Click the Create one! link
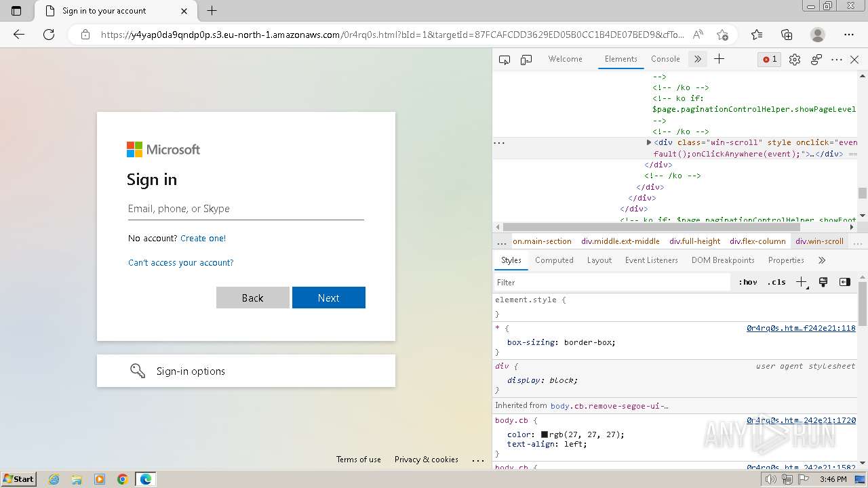 [x=203, y=239]
